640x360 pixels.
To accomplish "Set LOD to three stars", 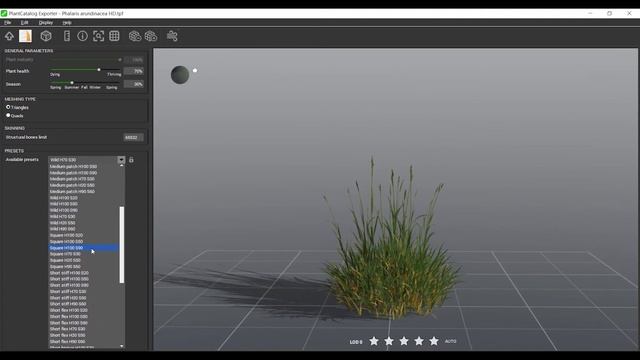I will (x=404, y=341).
